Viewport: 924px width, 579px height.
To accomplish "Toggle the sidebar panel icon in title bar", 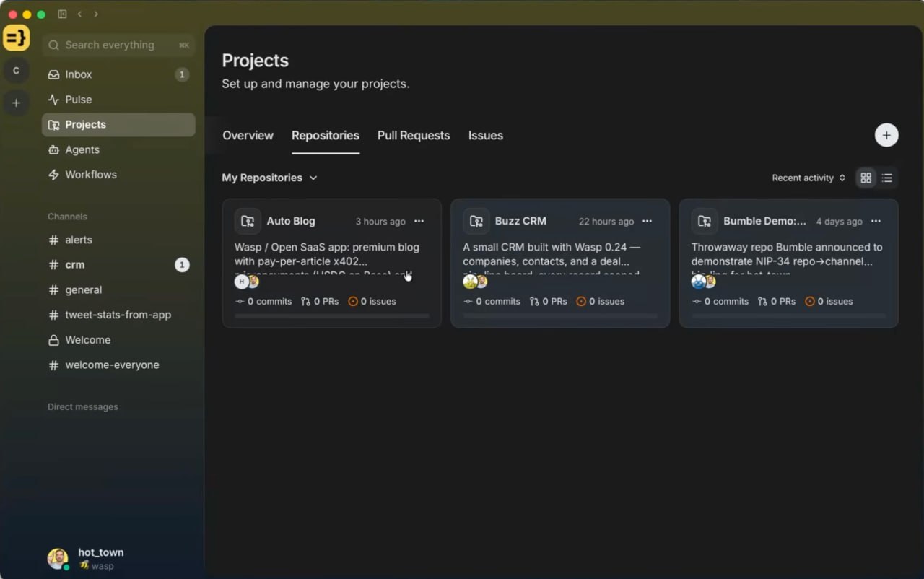I will click(x=62, y=14).
